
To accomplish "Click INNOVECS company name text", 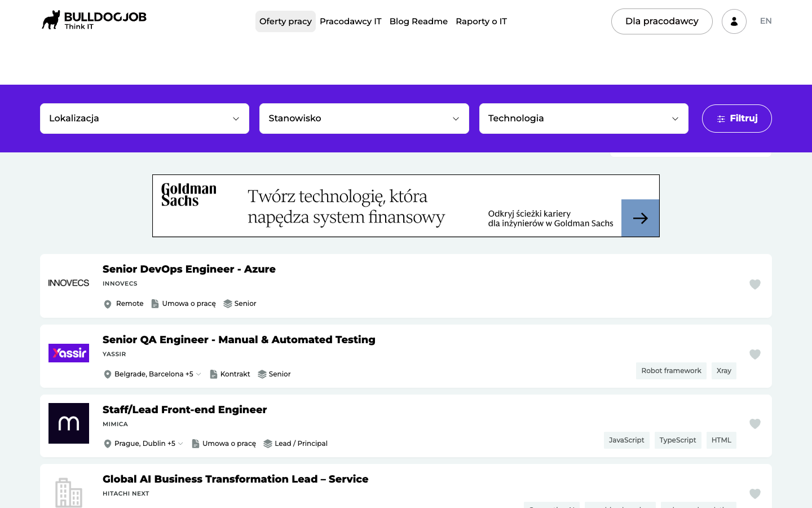I will [x=120, y=284].
